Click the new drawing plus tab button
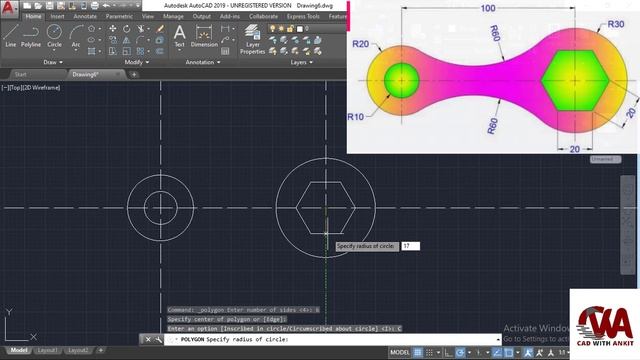The height and width of the screenshot is (360, 640). tap(134, 74)
